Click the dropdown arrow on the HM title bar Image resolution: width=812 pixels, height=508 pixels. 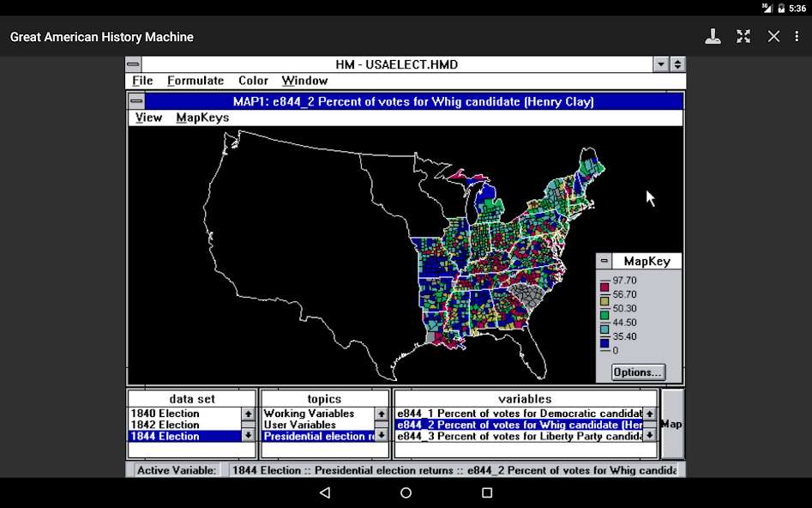tap(660, 63)
